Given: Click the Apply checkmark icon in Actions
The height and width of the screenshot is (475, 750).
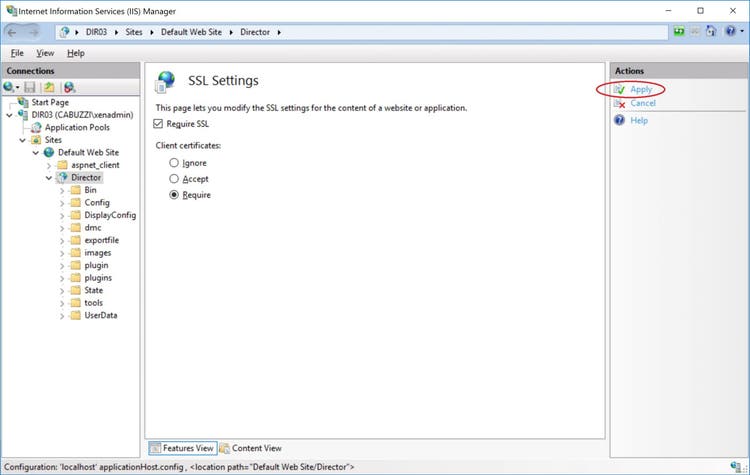Looking at the screenshot, I should [x=620, y=89].
